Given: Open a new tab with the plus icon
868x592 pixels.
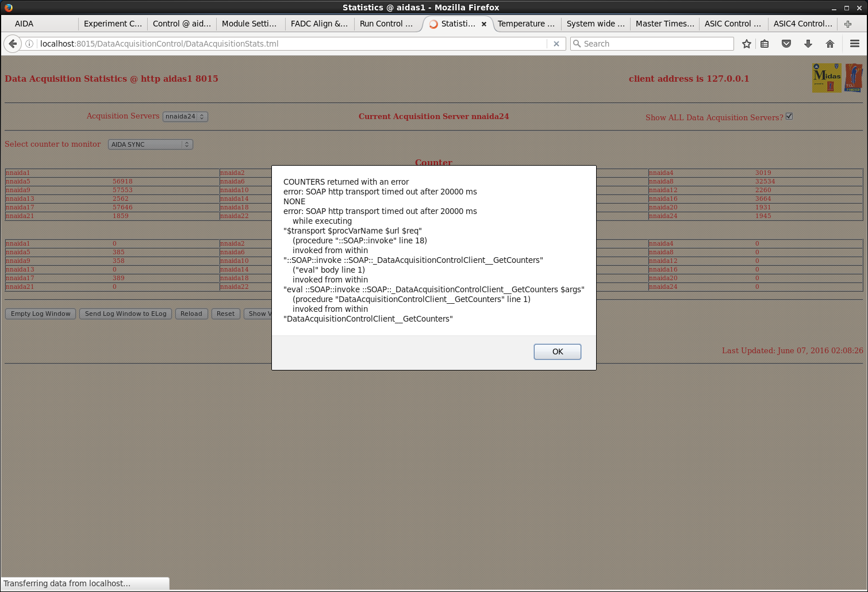Looking at the screenshot, I should point(848,24).
